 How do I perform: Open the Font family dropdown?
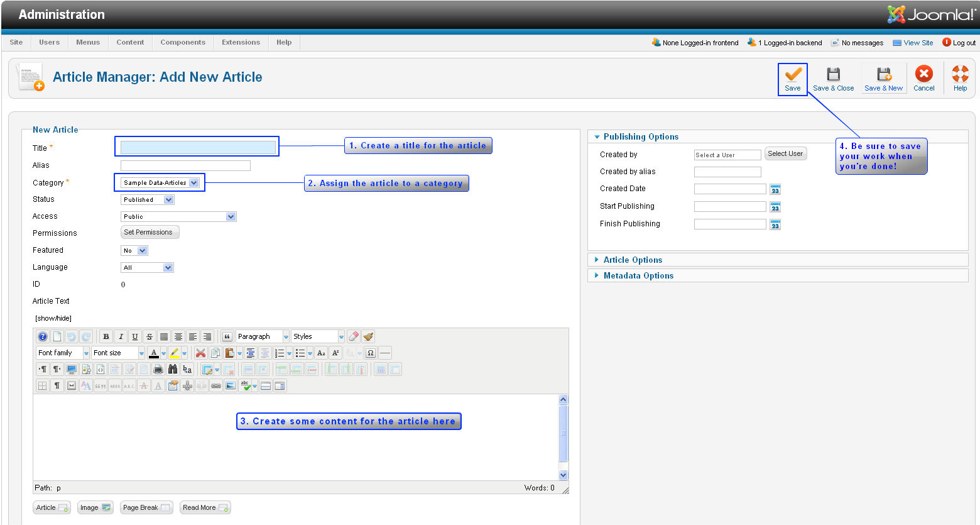point(63,353)
